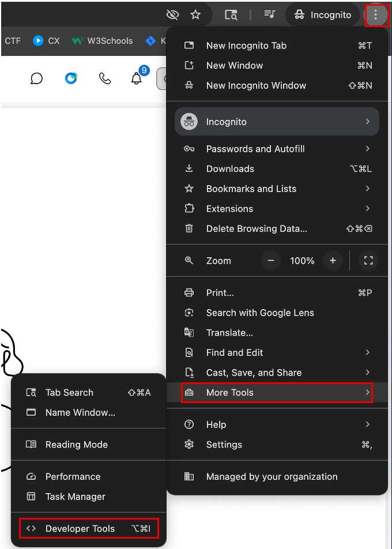Bookmark this page with the star icon
Viewport: 392px width, 549px height.
[195, 15]
